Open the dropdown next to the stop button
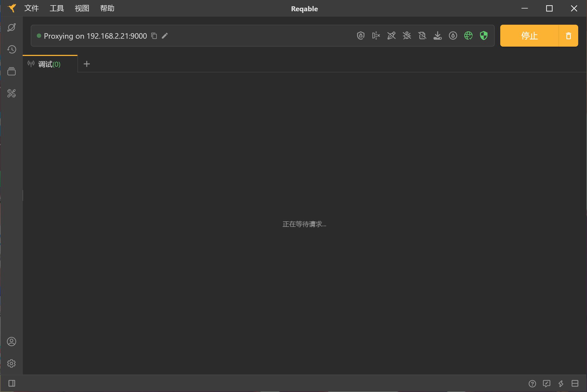The width and height of the screenshot is (587, 392). click(x=568, y=36)
